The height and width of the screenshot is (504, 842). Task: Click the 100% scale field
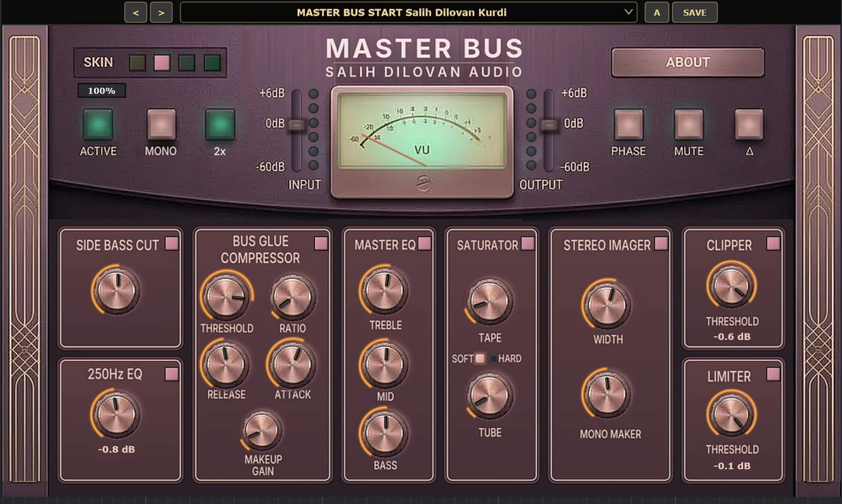(102, 91)
